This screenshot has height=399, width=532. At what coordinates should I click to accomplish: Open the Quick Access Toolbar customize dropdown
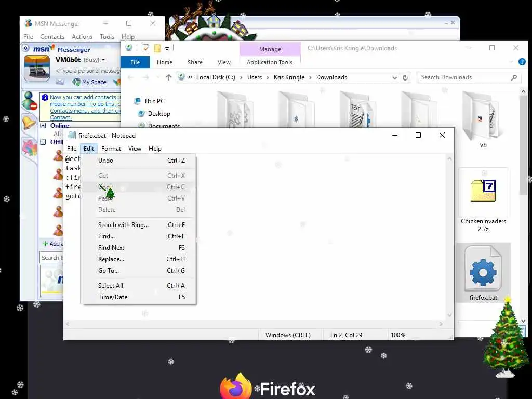coord(167,49)
